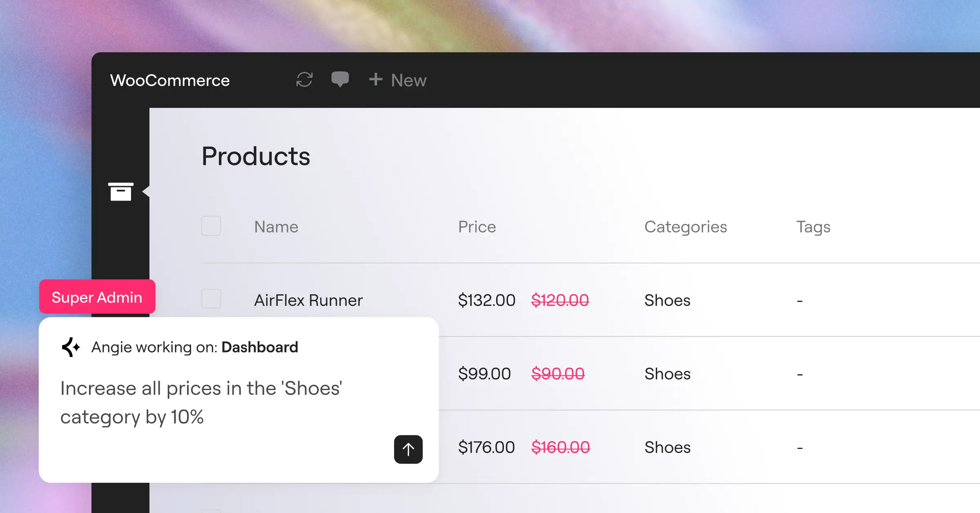Submit the prompt with the arrow-up button
This screenshot has height=513, width=980.
click(408, 449)
